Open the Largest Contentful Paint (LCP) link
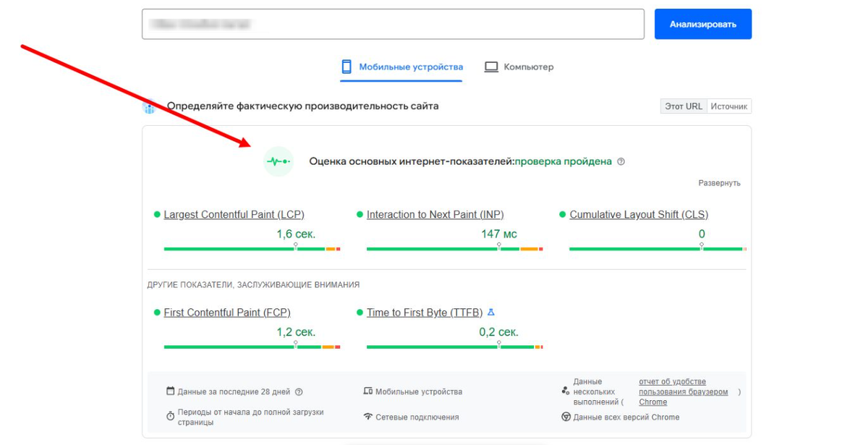Image resolution: width=868 pixels, height=445 pixels. point(234,214)
